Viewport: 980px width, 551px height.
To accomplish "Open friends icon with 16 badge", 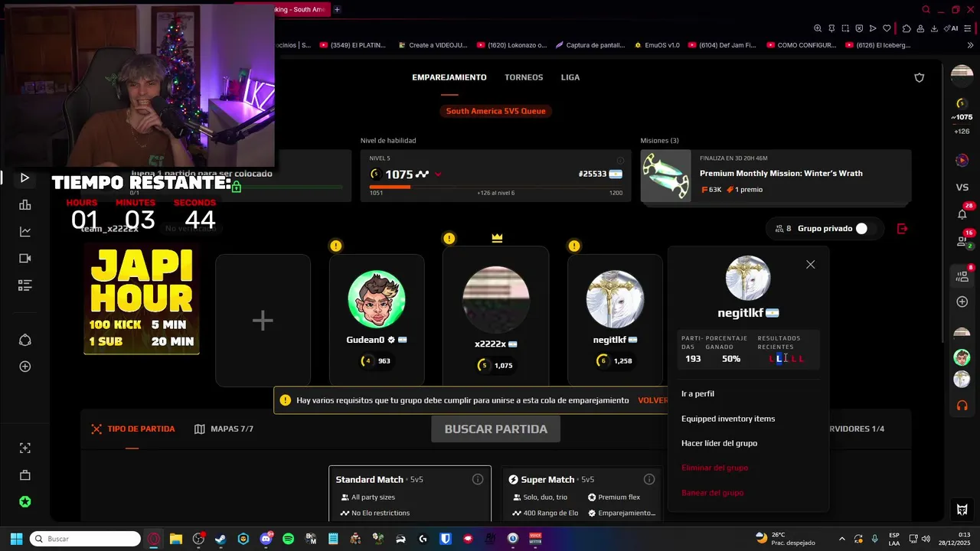I will 962,241.
